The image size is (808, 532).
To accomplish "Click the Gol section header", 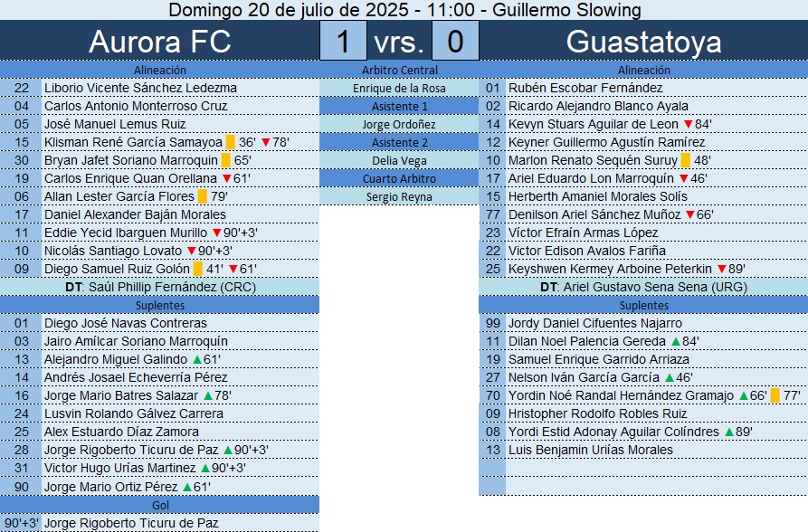I will 159,505.
